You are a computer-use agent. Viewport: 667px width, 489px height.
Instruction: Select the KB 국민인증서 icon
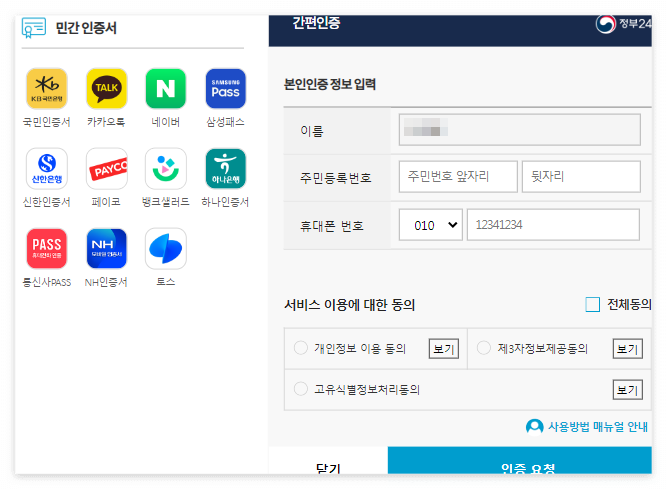click(x=47, y=89)
